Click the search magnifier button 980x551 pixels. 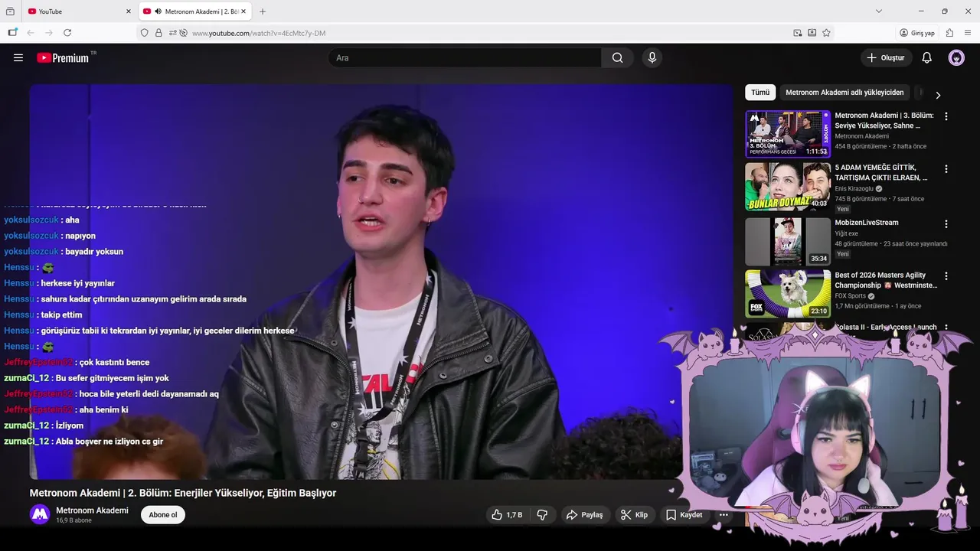coord(618,57)
